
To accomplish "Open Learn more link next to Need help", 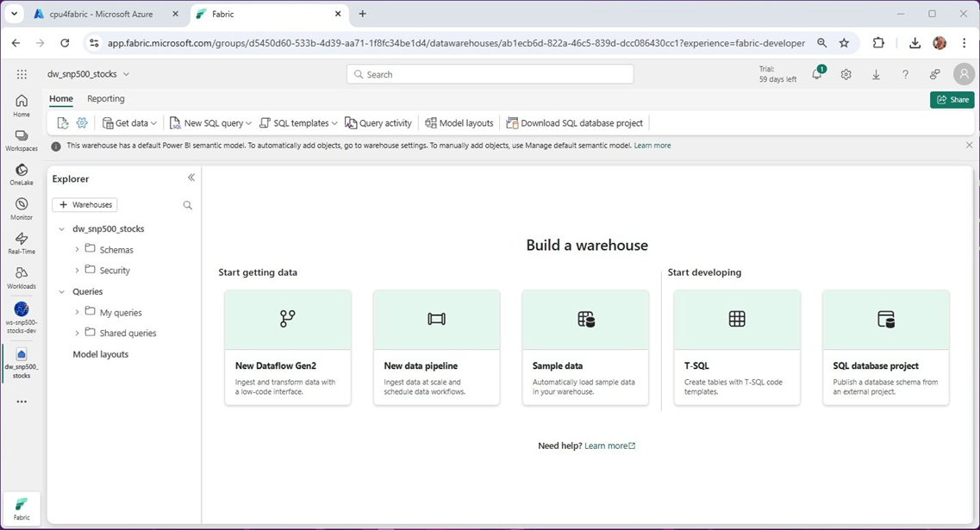I will pos(609,446).
